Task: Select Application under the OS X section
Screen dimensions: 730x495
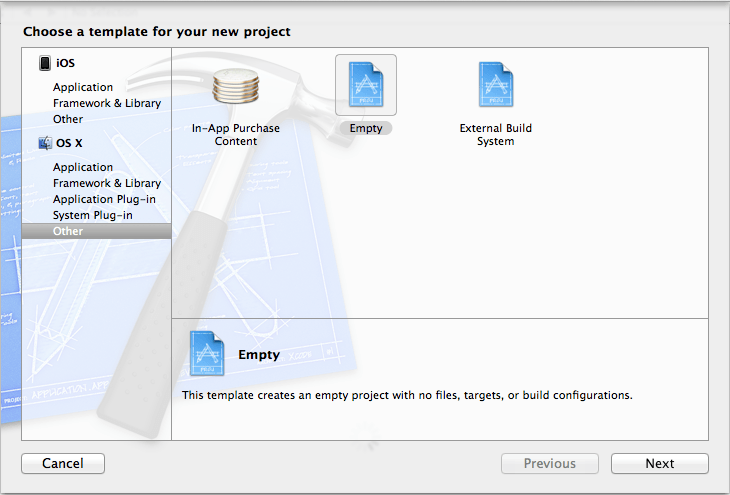Action: [x=83, y=167]
